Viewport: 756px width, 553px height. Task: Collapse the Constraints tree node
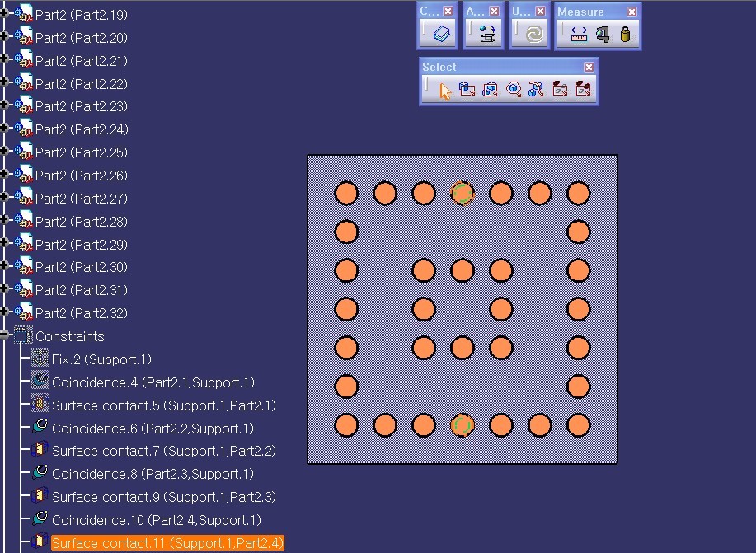[x=4, y=335]
